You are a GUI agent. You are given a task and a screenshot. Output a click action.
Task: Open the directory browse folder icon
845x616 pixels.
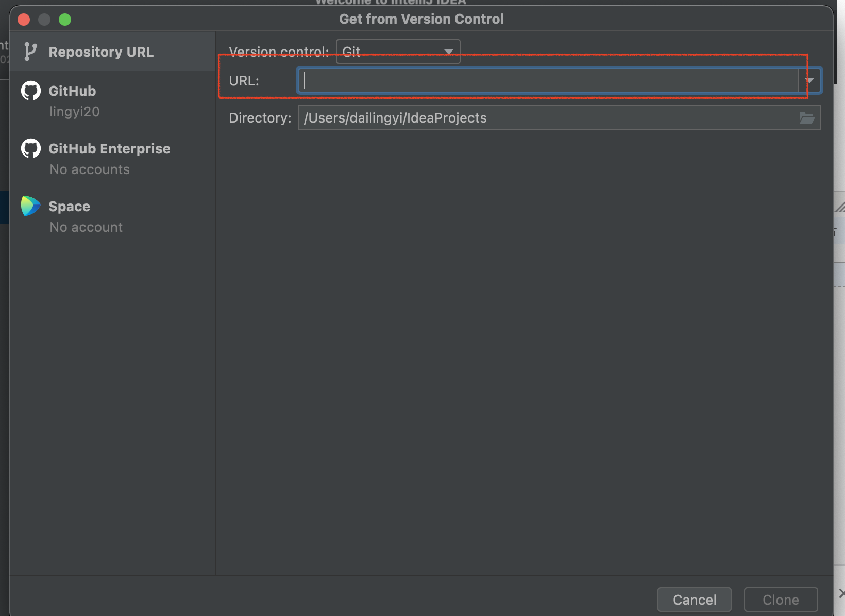(806, 118)
